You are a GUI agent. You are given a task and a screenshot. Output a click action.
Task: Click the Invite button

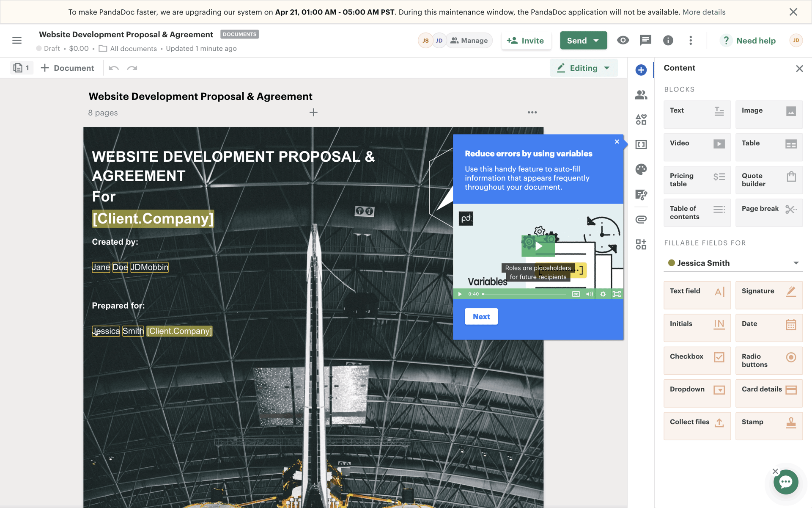[526, 41]
